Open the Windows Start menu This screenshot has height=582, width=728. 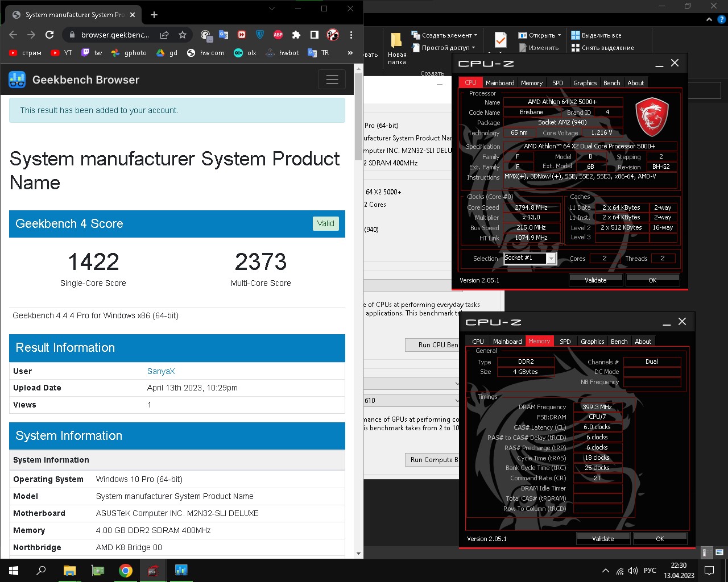[14, 571]
